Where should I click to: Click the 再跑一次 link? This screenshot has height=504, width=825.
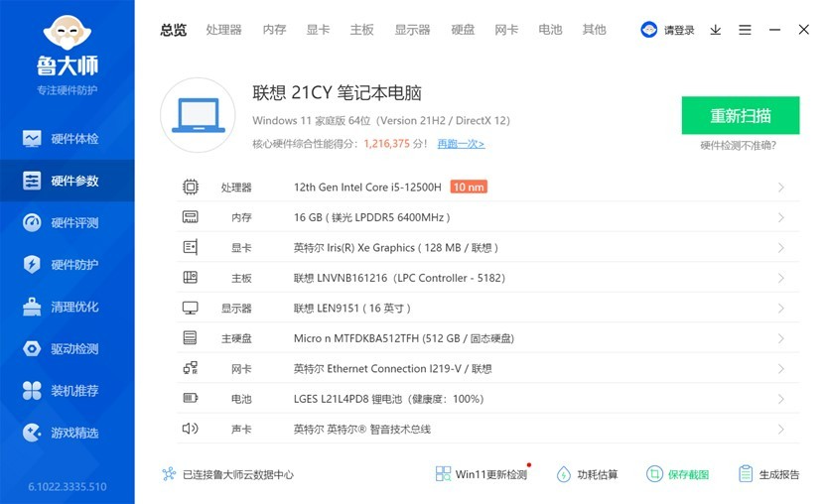pyautogui.click(x=461, y=144)
